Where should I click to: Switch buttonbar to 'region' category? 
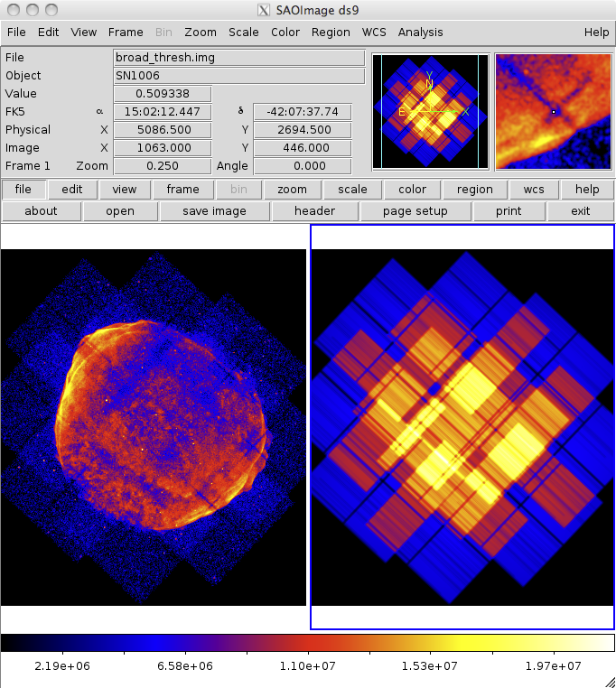(474, 190)
